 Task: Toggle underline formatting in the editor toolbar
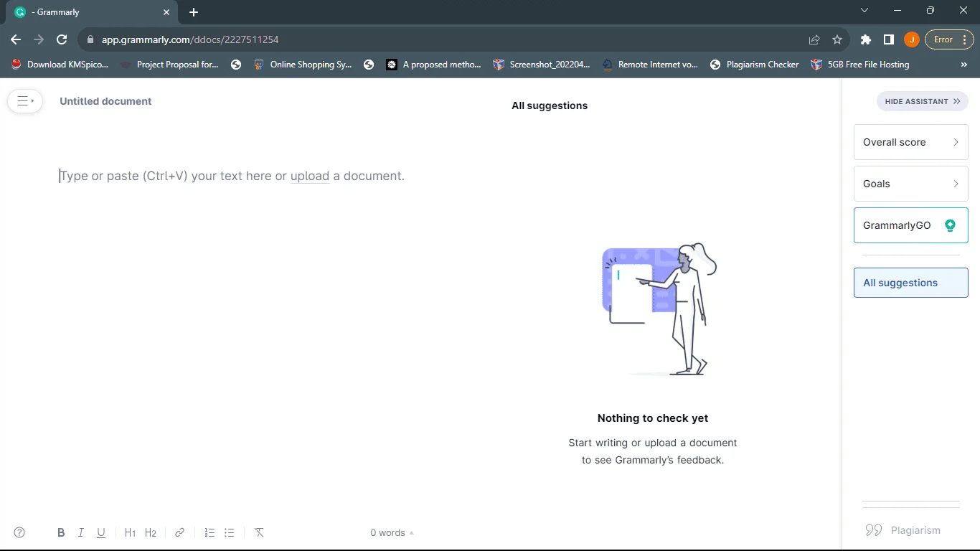(x=101, y=532)
